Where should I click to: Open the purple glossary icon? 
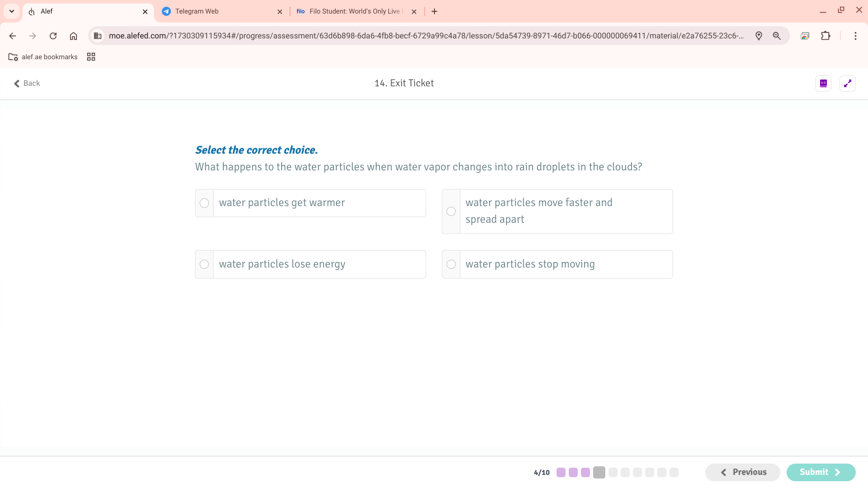click(823, 83)
